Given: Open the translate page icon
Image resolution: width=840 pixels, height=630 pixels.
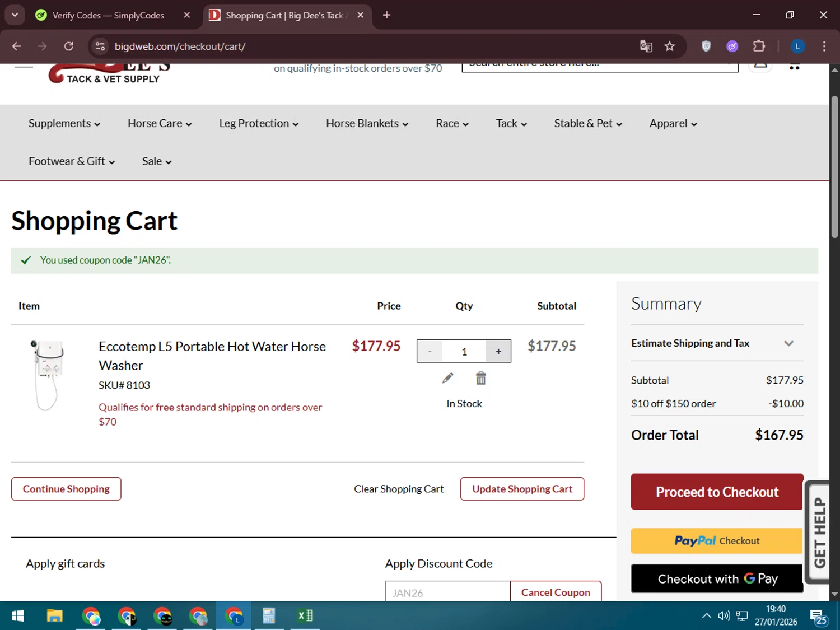Looking at the screenshot, I should [646, 46].
